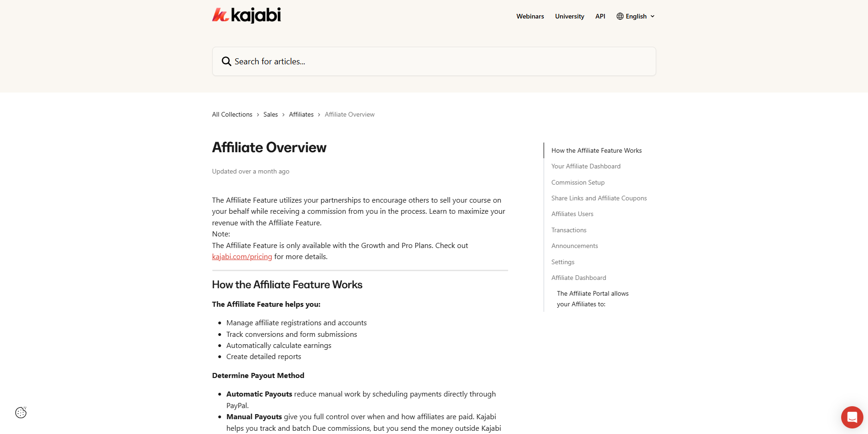Jump to Your Affiliate Dashboard section
The width and height of the screenshot is (868, 434).
585,166
